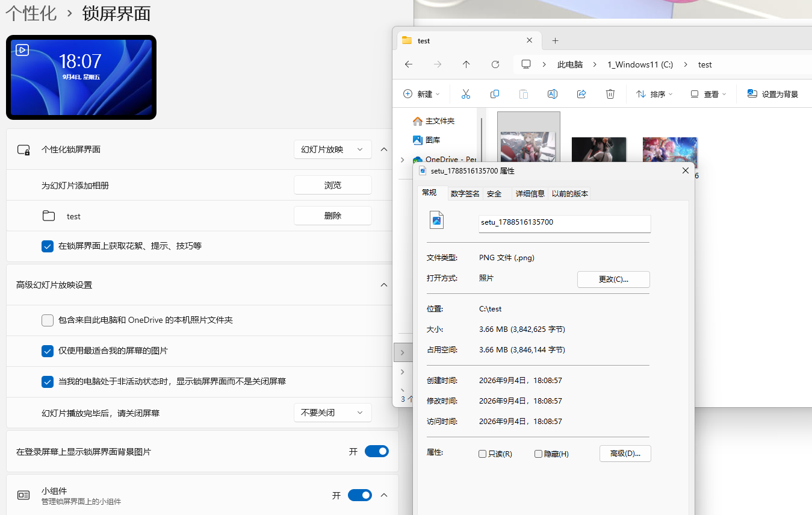This screenshot has width=812, height=515.
Task: Open 图库 in Explorer sidebar
Action: coord(427,140)
